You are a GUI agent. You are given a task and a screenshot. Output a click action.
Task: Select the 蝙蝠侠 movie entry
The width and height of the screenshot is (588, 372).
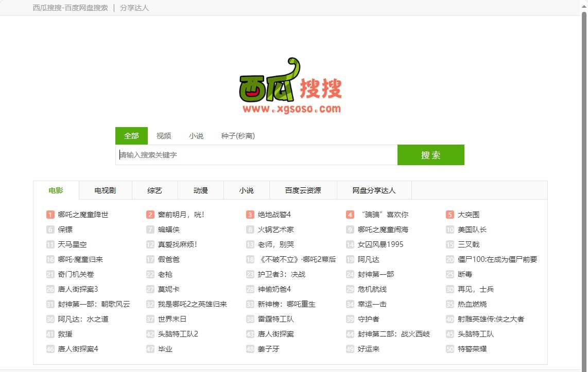coord(169,229)
